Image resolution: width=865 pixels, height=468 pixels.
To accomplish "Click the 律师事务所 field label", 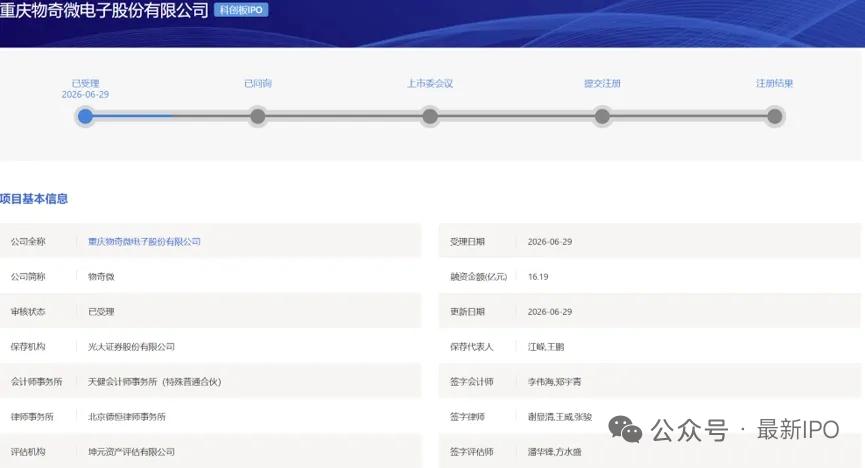I will click(32, 417).
